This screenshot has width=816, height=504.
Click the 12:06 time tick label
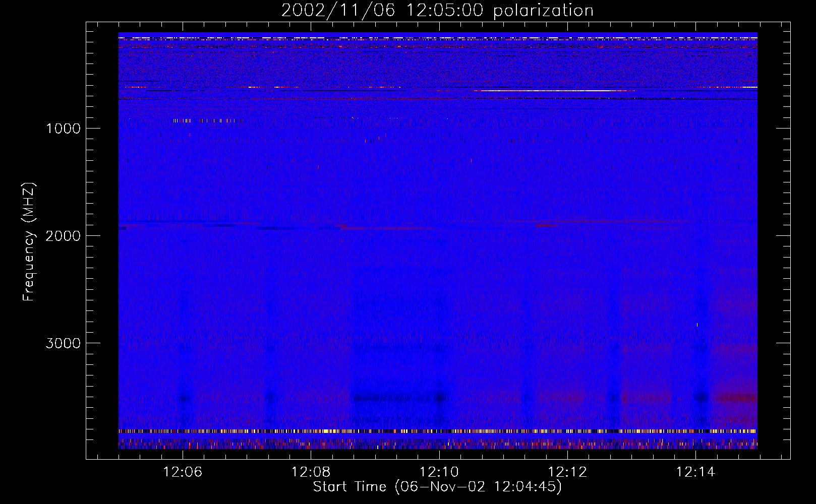point(183,472)
